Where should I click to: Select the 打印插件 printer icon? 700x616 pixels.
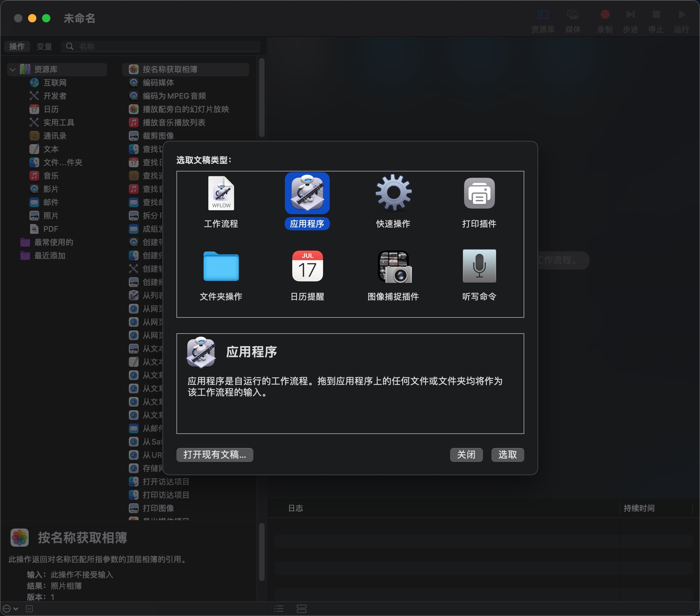479,194
